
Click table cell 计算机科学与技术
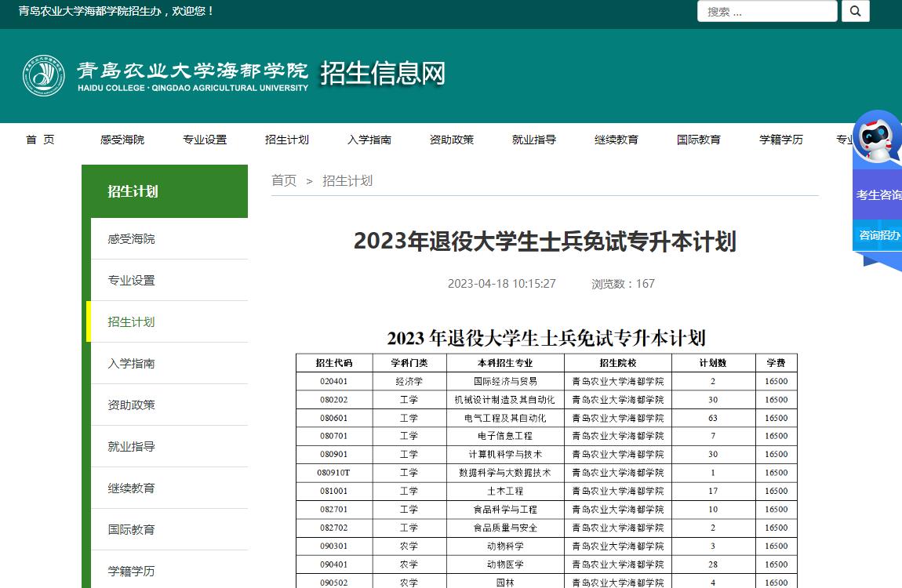coord(505,454)
